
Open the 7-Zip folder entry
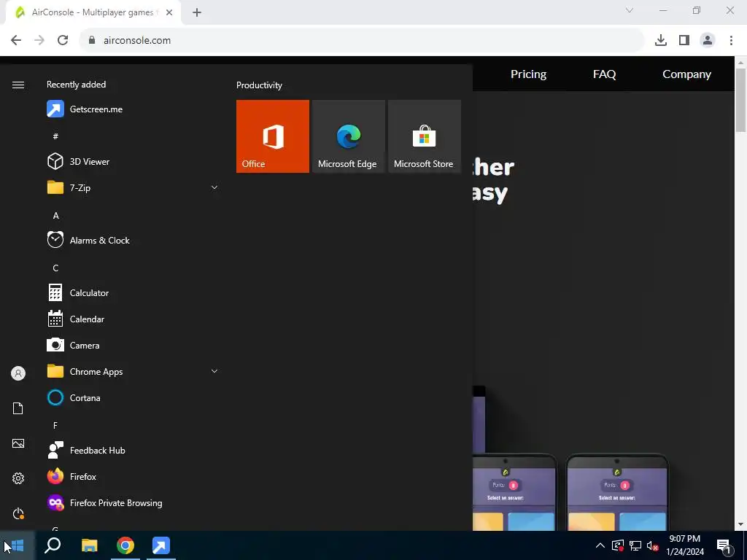pyautogui.click(x=133, y=187)
